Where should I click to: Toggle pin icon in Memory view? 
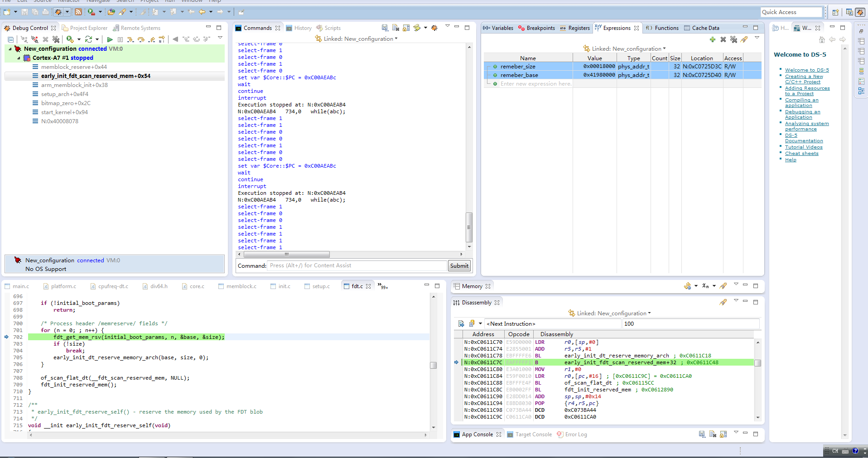[723, 286]
